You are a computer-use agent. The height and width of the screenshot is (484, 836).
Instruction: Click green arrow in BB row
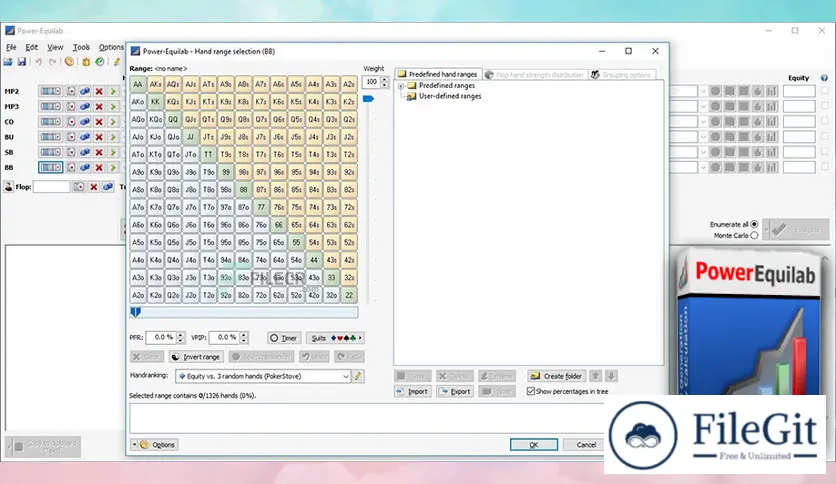pyautogui.click(x=112, y=167)
